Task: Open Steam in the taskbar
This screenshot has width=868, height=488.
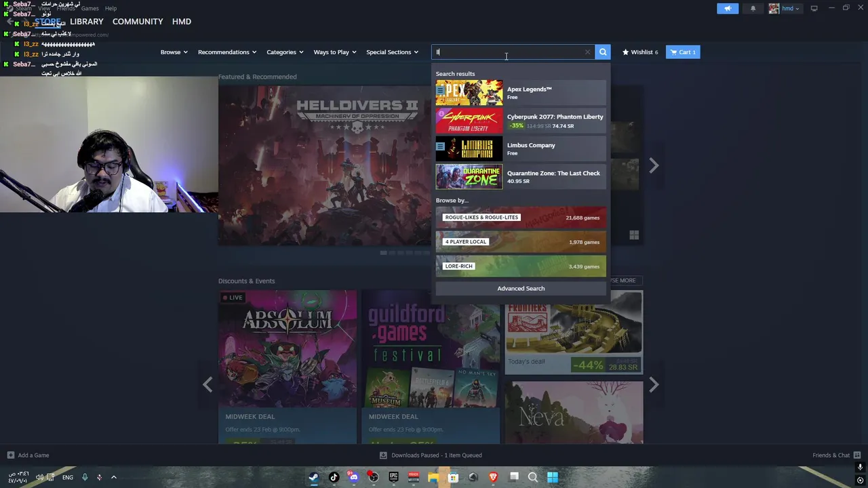Action: click(x=313, y=477)
